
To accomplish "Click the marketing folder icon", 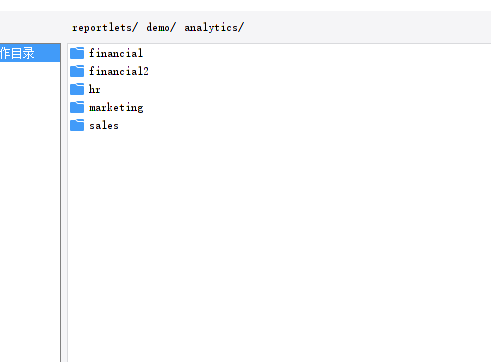I will pos(77,107).
